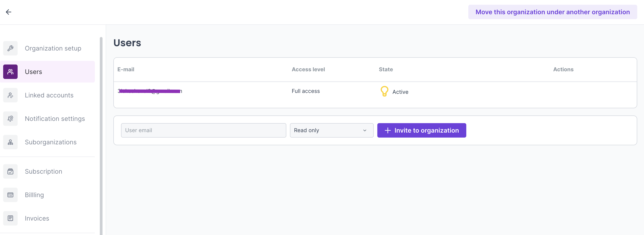
Task: Click the yellow lightbulb Active state icon
Action: [x=384, y=91]
